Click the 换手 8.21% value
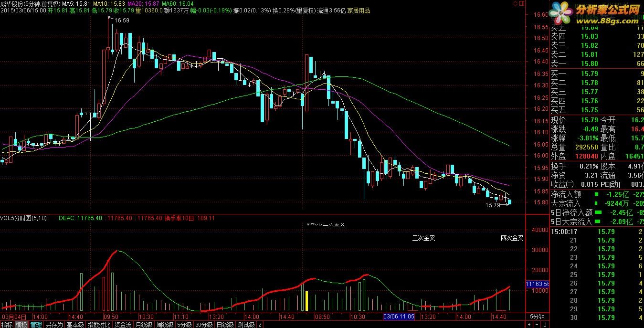This screenshot has width=644, height=328. point(588,166)
